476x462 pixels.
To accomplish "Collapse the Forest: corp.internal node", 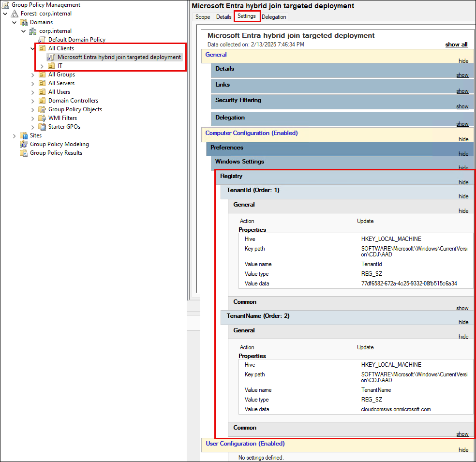I will pyautogui.click(x=5, y=14).
